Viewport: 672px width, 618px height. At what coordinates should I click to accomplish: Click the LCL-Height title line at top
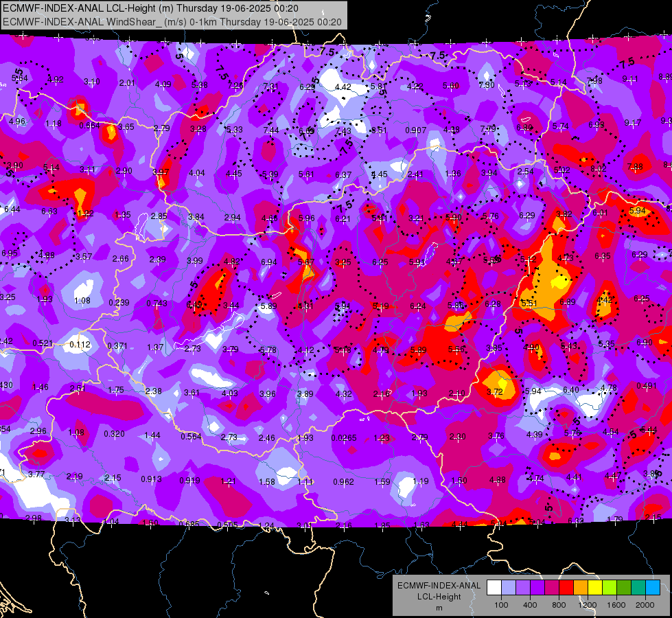coord(150,8)
